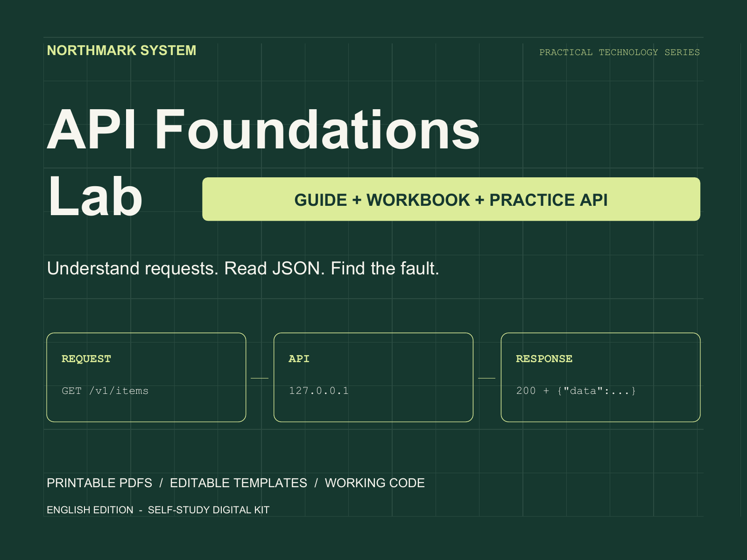The image size is (747, 560).
Task: Select the tagline Understand requests. Read JSON.
Action: pos(186,269)
